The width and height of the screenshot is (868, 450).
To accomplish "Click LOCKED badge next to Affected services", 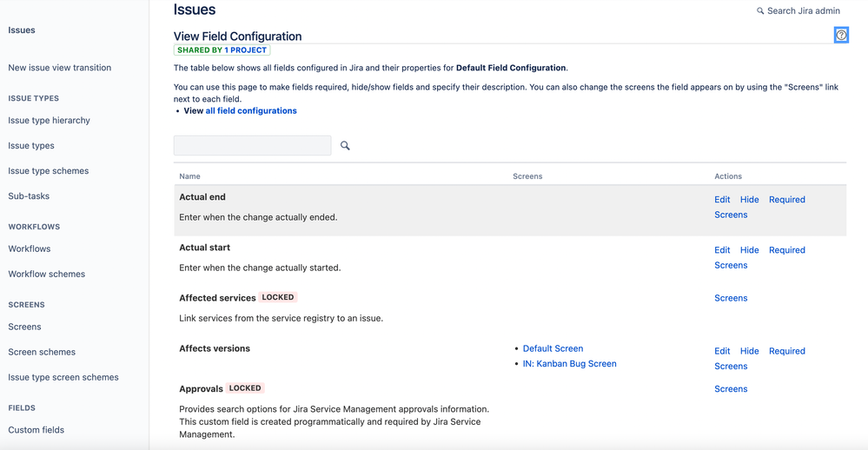I will 278,297.
